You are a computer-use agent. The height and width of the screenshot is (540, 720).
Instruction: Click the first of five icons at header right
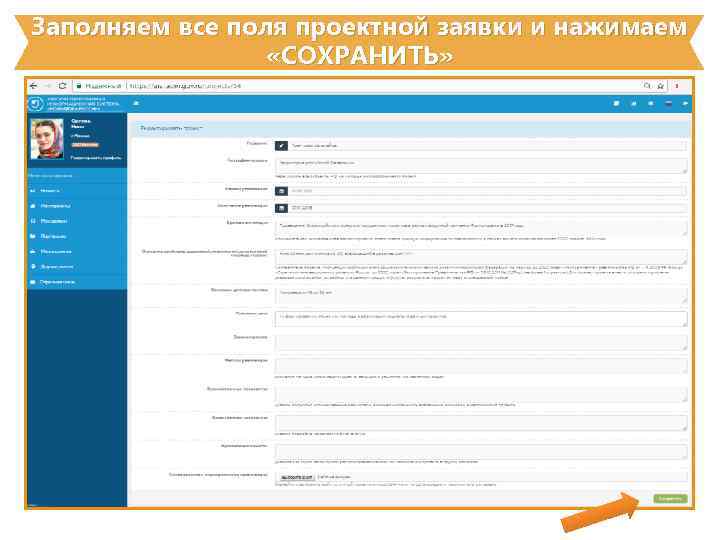pyautogui.click(x=616, y=104)
